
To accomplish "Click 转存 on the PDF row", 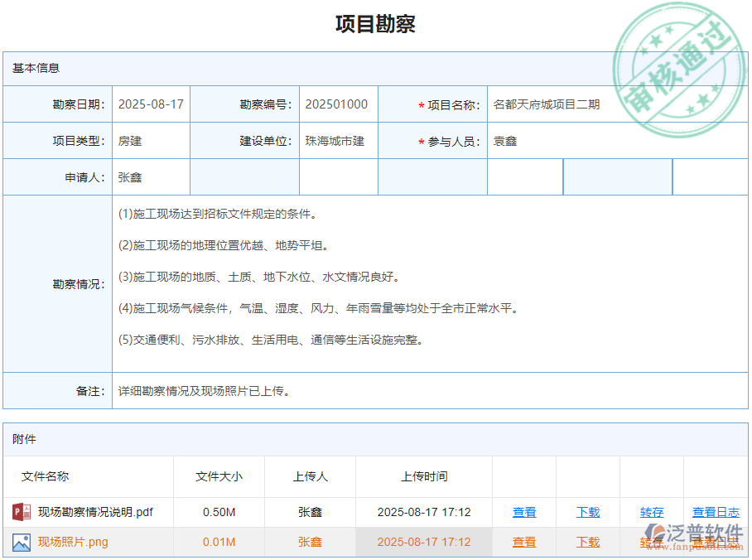I will tap(651, 512).
